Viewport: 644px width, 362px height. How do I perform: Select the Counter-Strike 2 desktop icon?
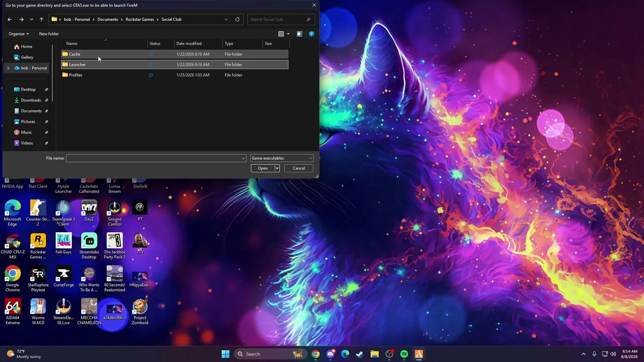(38, 213)
